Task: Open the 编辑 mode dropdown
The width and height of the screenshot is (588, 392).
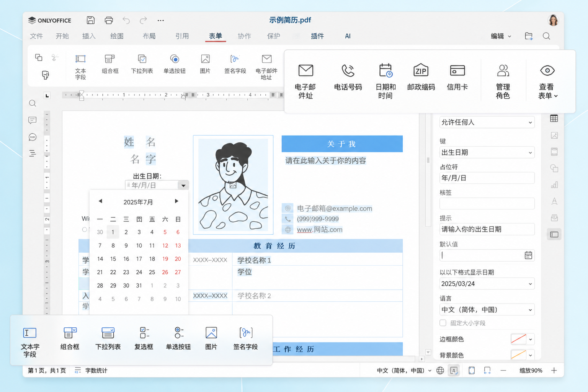Action: pyautogui.click(x=501, y=36)
